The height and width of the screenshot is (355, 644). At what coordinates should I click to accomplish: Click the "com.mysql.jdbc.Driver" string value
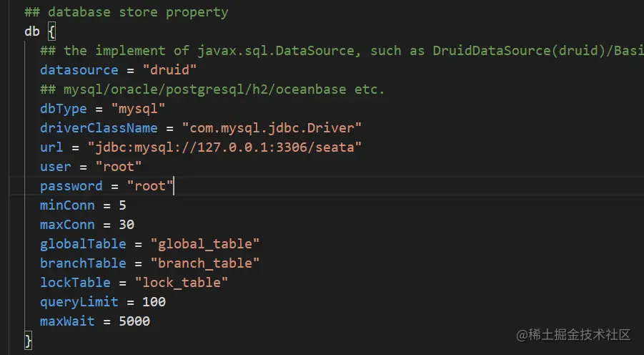tap(272, 128)
